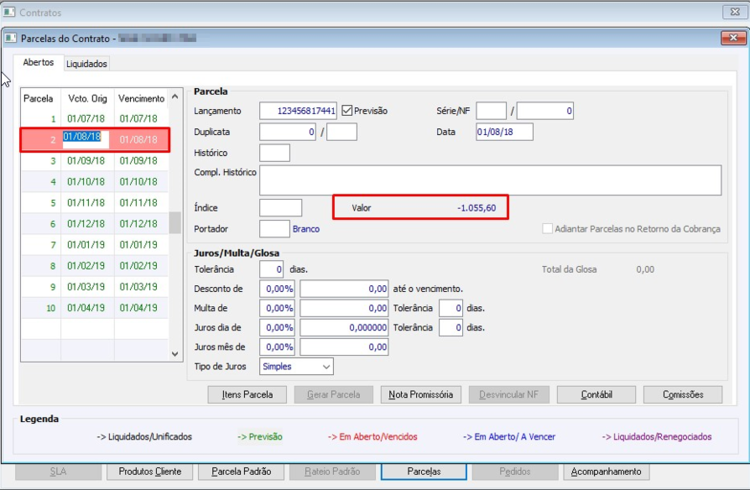Uncheck the Previsão checkbox
Viewport: 750px width, 490px height.
(347, 111)
